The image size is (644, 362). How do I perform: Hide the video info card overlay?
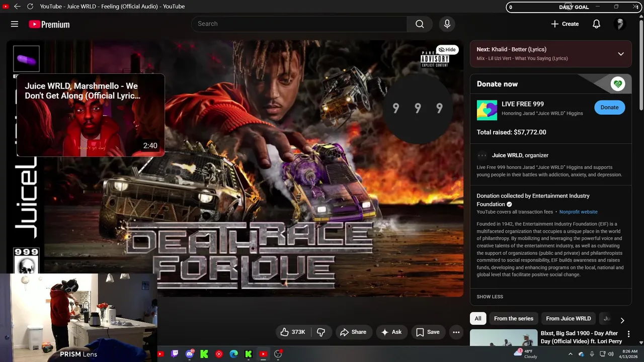(x=447, y=50)
